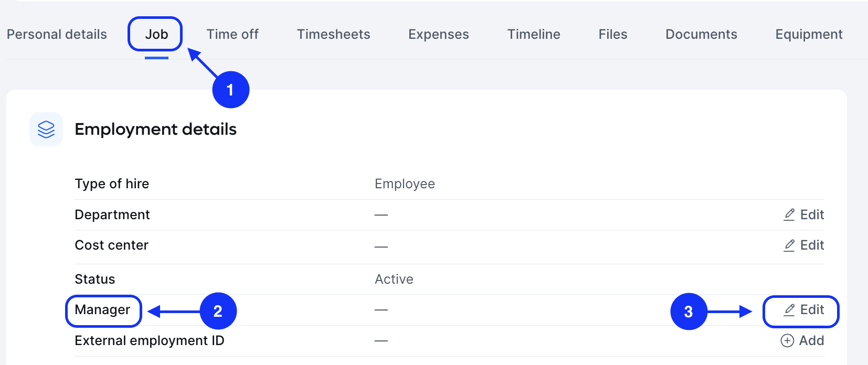The image size is (868, 365).
Task: Click the External employment ID label
Action: tap(150, 340)
